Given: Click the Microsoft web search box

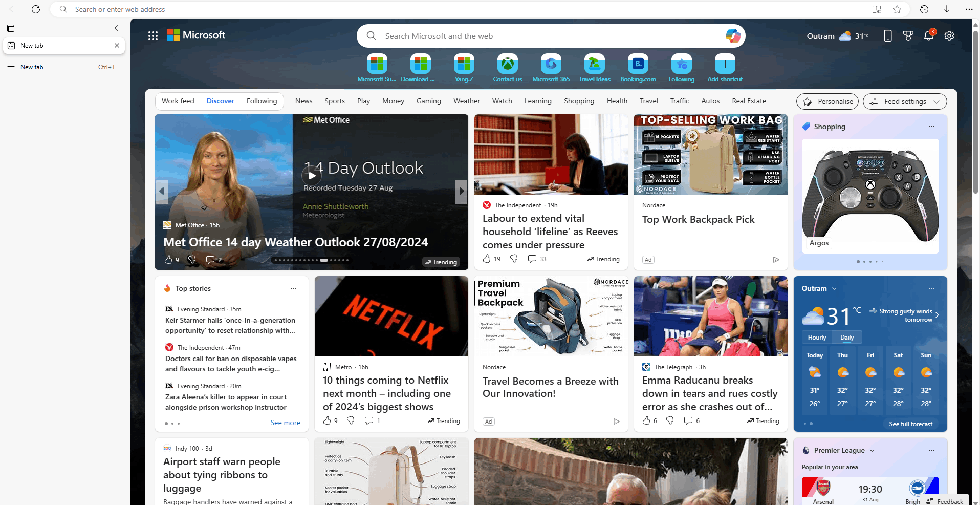Looking at the screenshot, I should click(x=550, y=36).
